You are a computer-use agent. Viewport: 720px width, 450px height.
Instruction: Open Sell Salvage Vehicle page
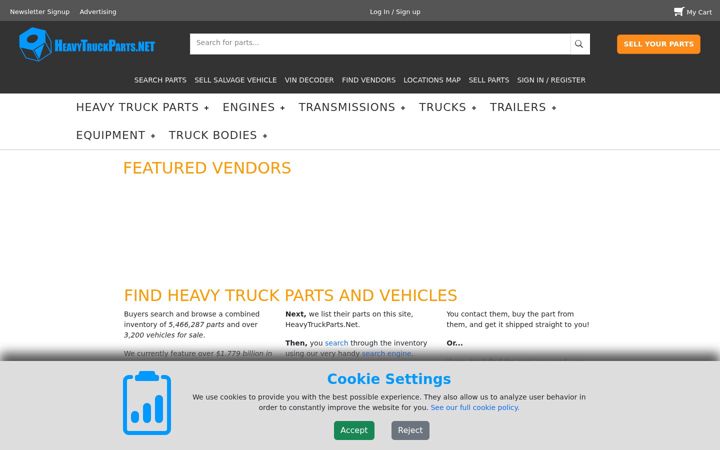point(236,80)
